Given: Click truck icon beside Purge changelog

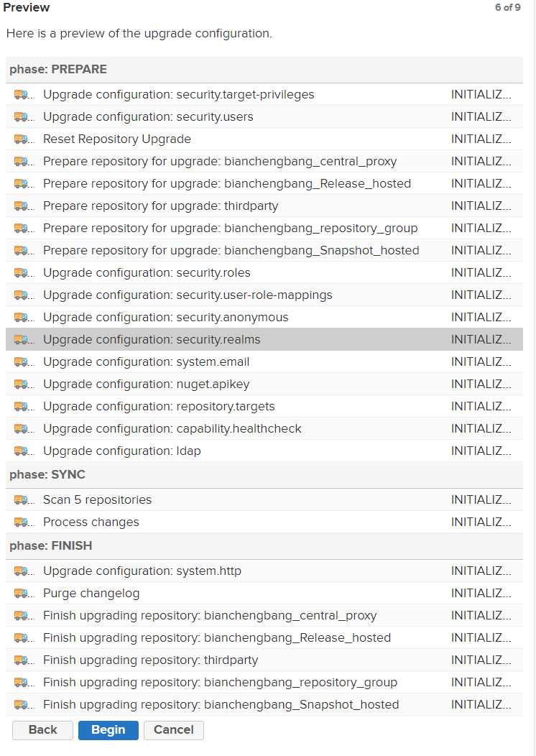Looking at the screenshot, I should (x=22, y=593).
